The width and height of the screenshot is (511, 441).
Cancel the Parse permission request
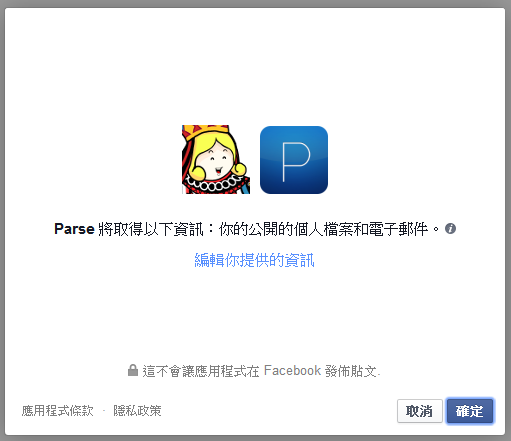coord(420,411)
